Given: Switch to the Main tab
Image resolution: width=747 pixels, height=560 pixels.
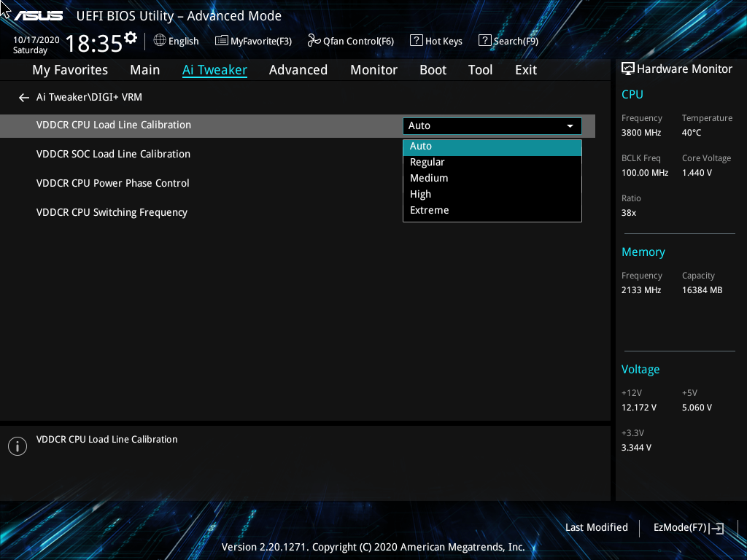Looking at the screenshot, I should [x=145, y=70].
